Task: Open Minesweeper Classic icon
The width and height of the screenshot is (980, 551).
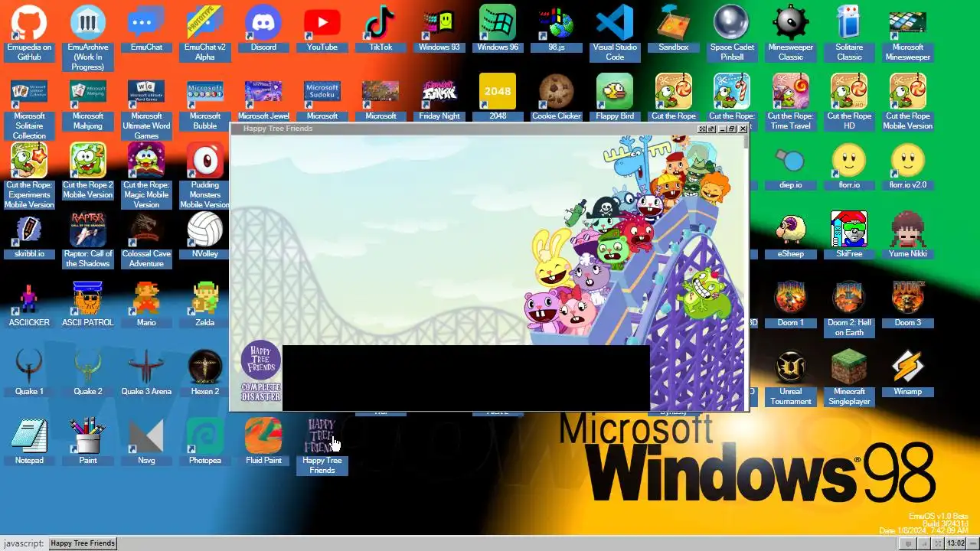Action: tap(791, 24)
